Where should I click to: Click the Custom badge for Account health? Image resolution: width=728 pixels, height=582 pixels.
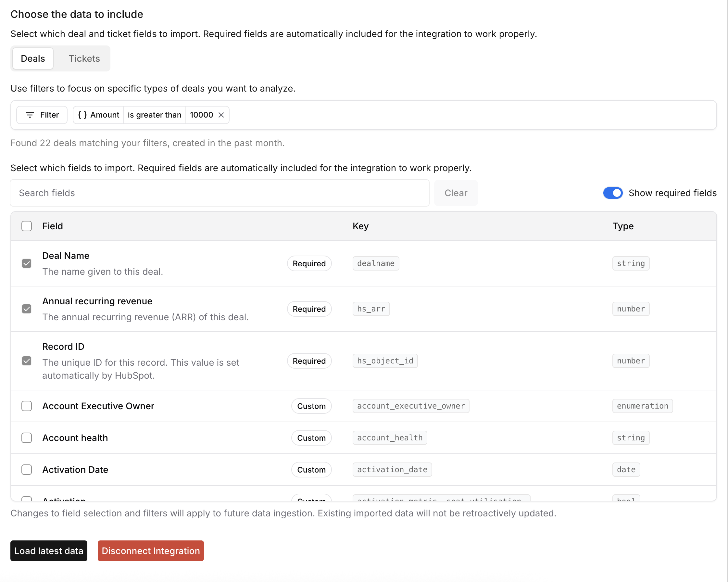[311, 438]
